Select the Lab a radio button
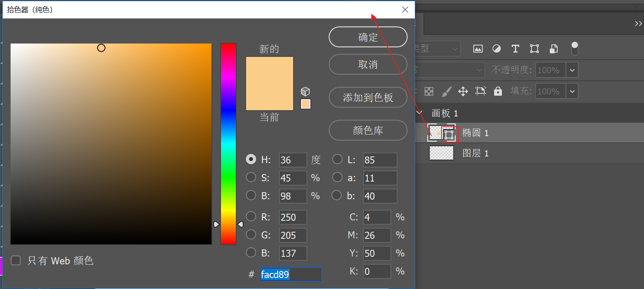644x289 pixels. click(x=337, y=177)
